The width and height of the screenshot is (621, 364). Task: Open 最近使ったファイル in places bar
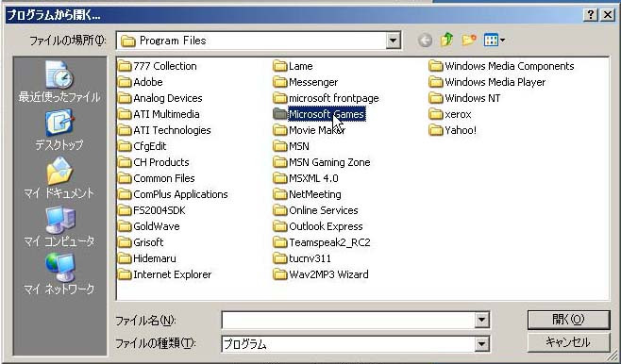59,82
